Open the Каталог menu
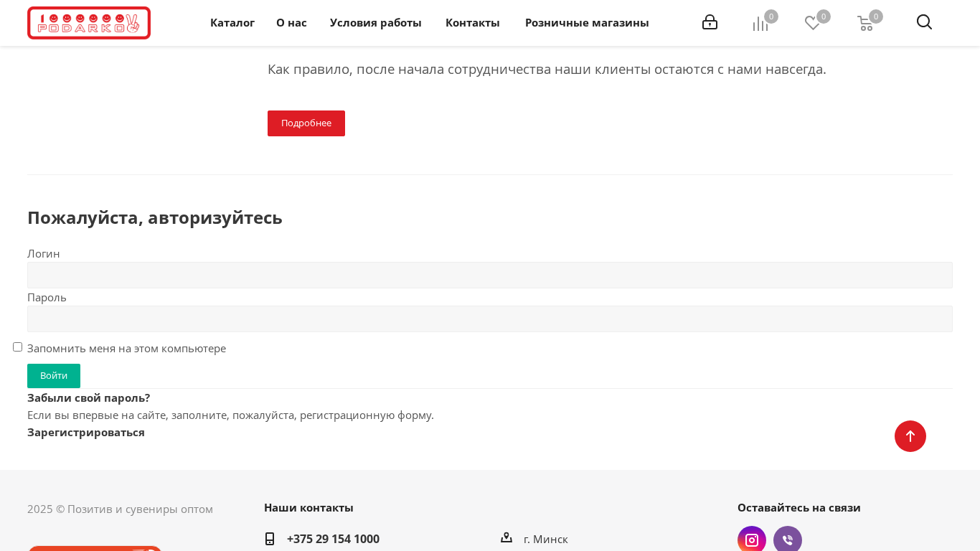The image size is (980, 551). 232,23
